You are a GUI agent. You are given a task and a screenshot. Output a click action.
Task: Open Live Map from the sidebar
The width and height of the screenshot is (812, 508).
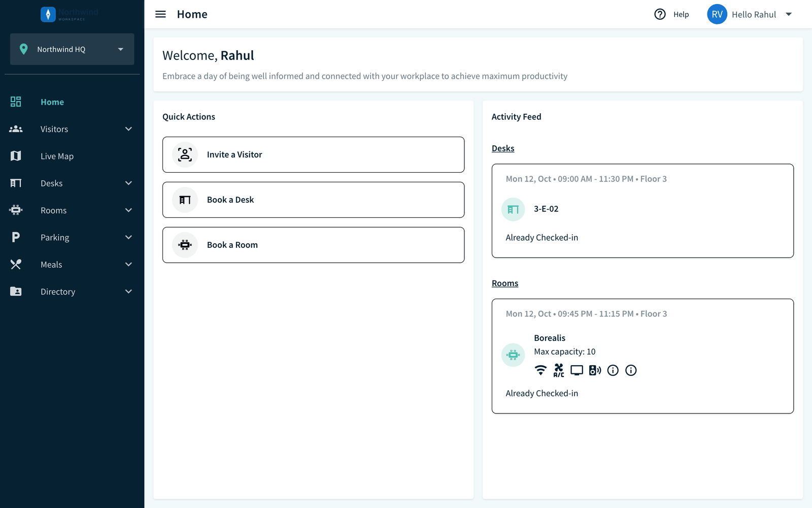[57, 156]
